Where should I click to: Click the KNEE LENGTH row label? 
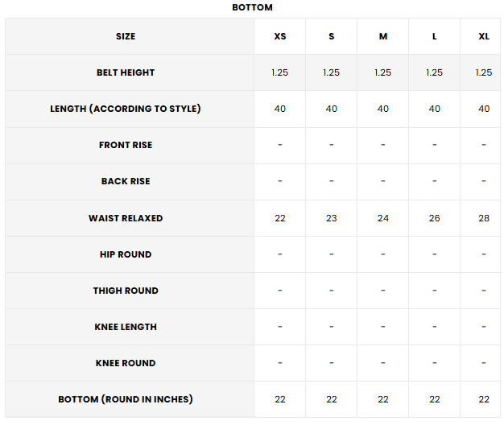(x=126, y=327)
